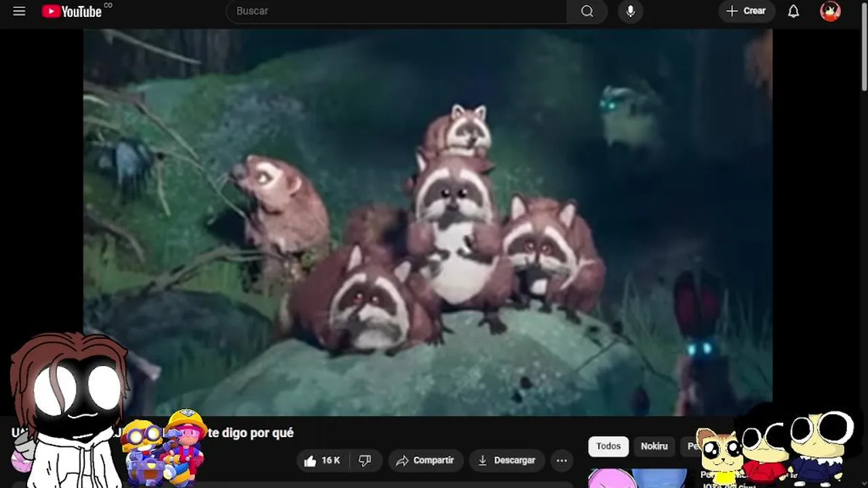Like the video with 16 K
The image size is (868, 488).
(x=322, y=461)
